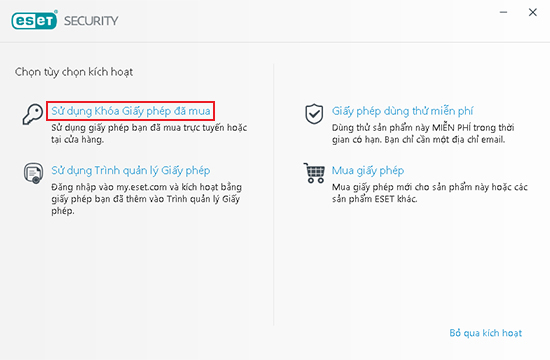Minimize the ESET Security window
This screenshot has width=550, height=360.
point(503,12)
